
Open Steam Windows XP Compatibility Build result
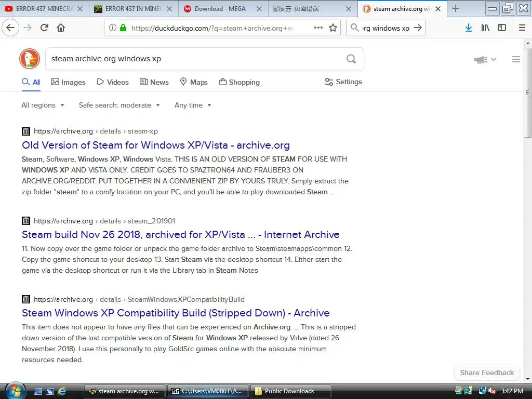176,313
